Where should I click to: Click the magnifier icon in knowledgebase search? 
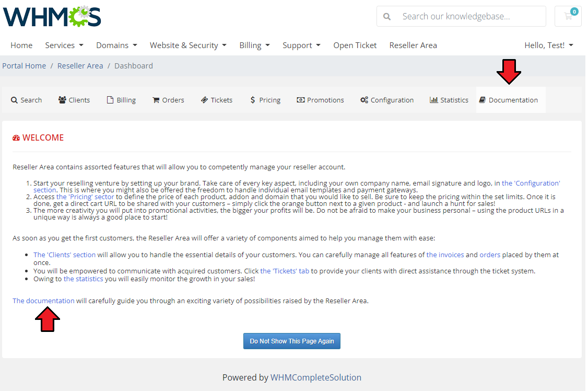point(387,17)
